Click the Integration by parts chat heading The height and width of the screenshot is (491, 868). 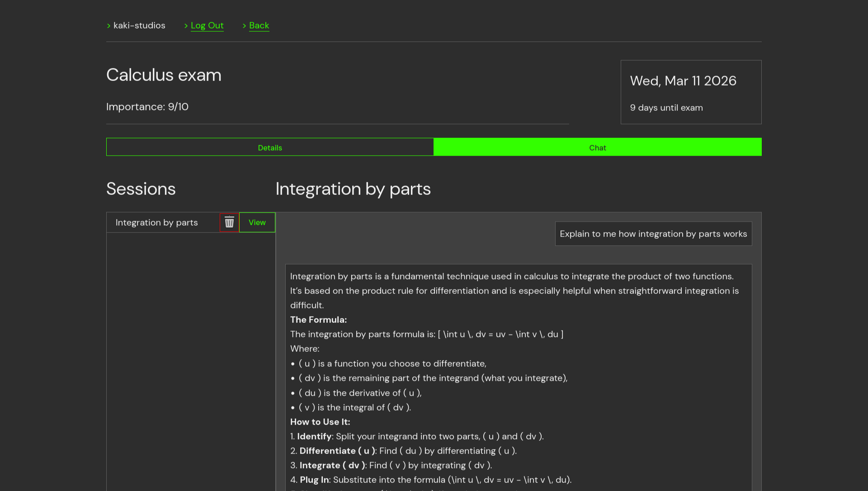pyautogui.click(x=353, y=189)
